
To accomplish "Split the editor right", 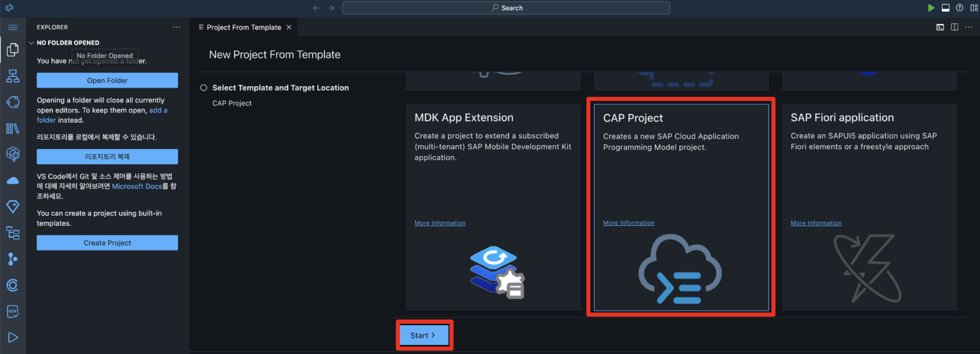I will pyautogui.click(x=954, y=27).
